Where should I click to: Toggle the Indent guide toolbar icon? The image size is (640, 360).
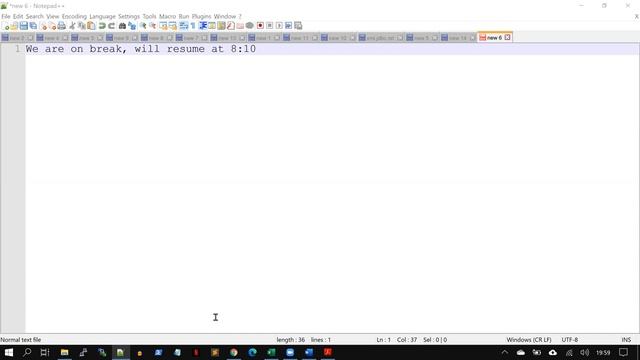click(203, 26)
